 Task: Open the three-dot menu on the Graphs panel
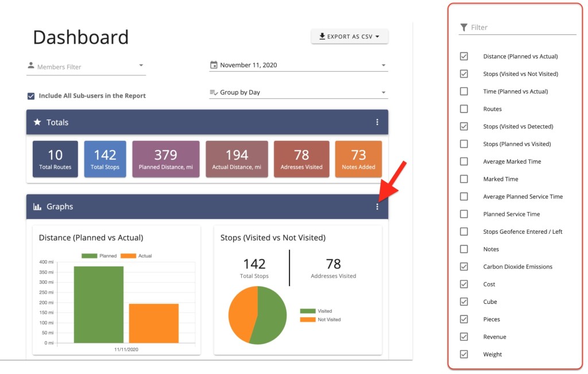click(377, 206)
